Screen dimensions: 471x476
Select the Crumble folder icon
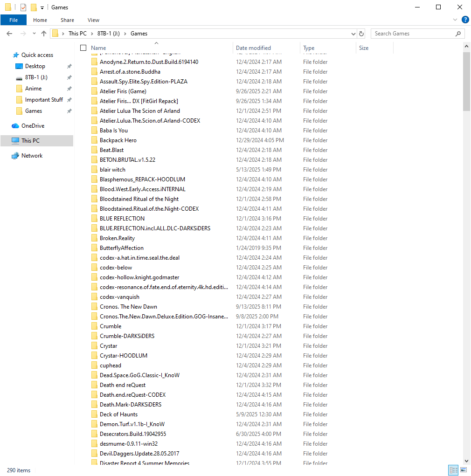pos(95,326)
